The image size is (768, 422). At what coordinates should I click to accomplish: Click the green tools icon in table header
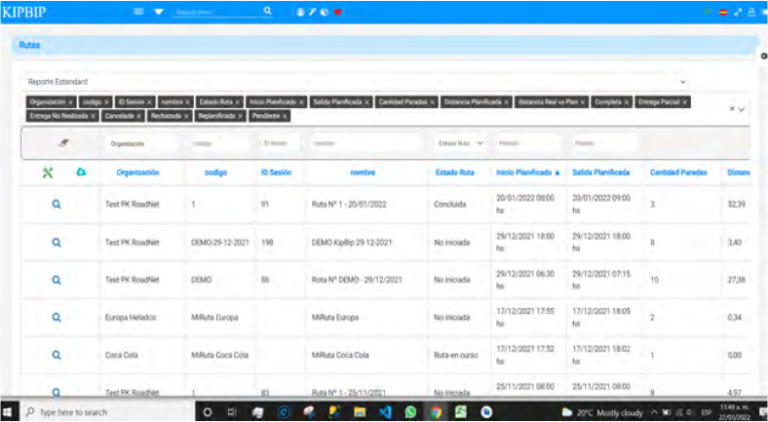tap(48, 172)
